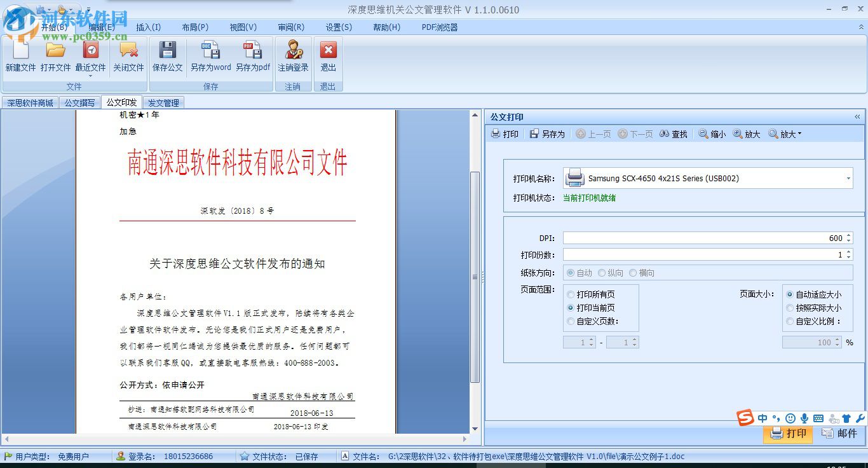Open the 打印机名称 printer dropdown

coord(848,179)
